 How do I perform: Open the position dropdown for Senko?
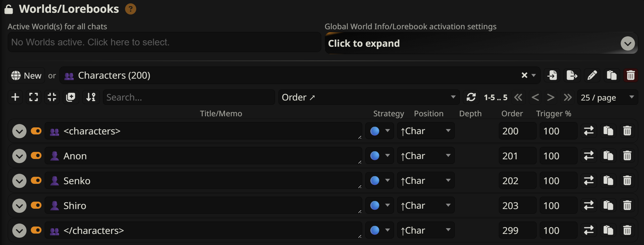[425, 180]
